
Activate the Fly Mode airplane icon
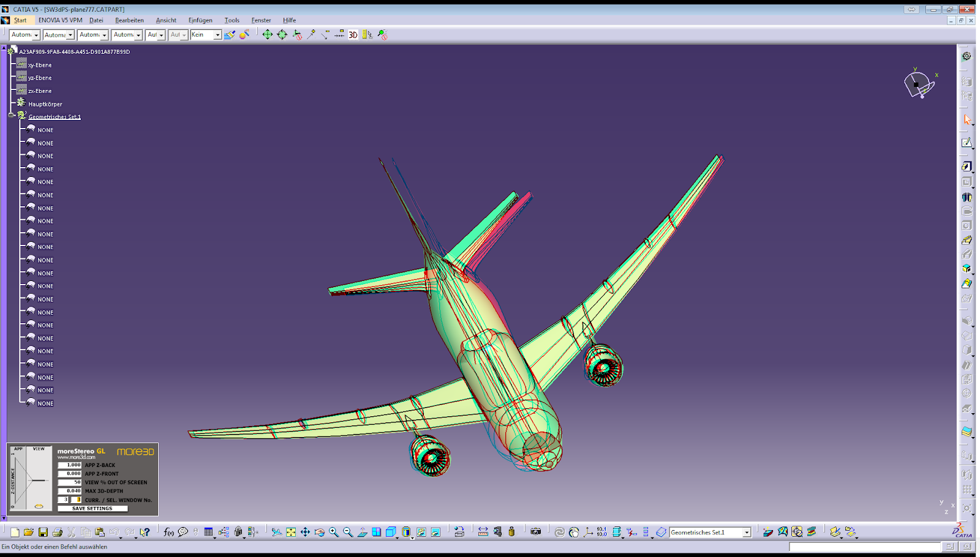(277, 531)
